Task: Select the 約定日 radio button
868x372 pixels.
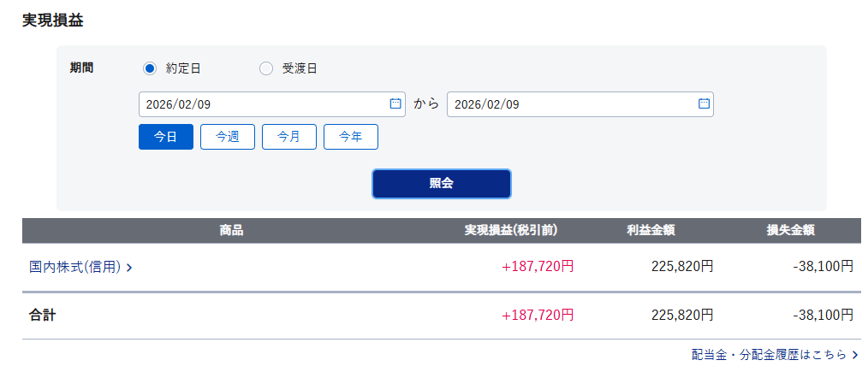Action: [149, 68]
